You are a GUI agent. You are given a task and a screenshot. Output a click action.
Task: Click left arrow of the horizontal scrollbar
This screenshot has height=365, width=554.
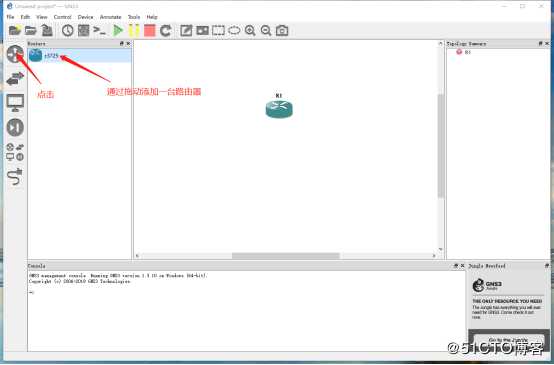click(137, 255)
